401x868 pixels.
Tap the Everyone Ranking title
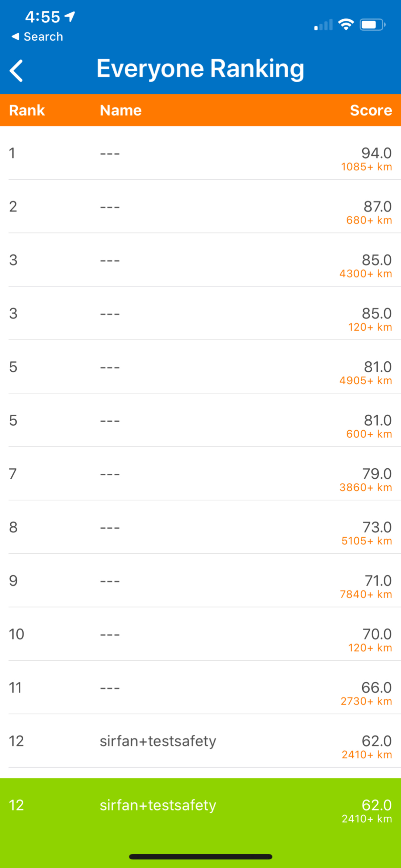point(200,69)
